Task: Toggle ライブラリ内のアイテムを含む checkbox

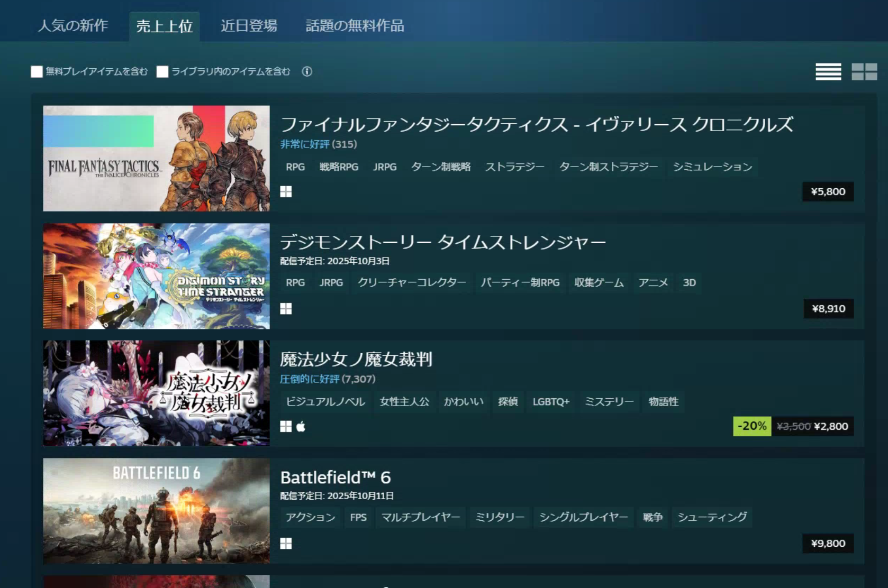Action: [162, 72]
